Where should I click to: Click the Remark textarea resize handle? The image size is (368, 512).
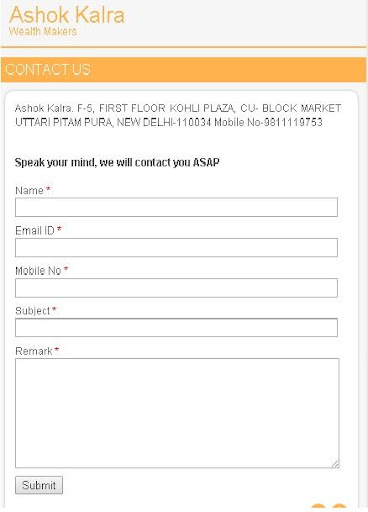tap(335, 464)
